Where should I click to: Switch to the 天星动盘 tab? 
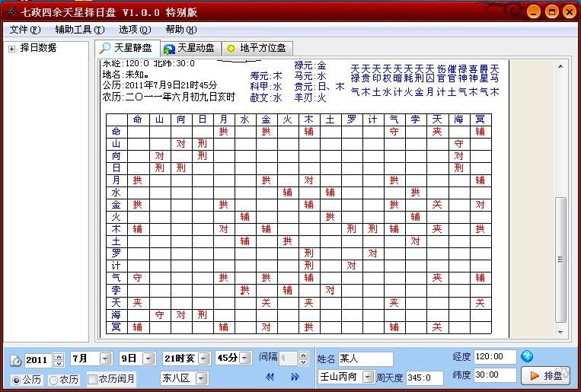pyautogui.click(x=190, y=49)
